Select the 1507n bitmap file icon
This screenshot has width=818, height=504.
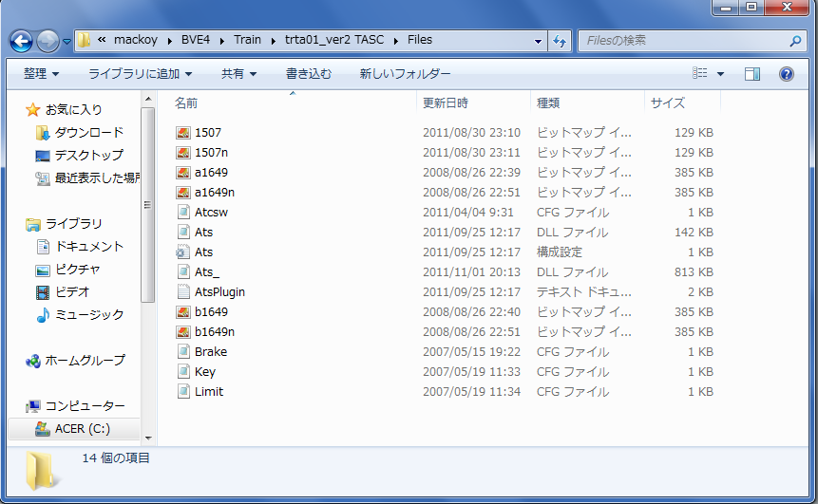click(x=183, y=153)
